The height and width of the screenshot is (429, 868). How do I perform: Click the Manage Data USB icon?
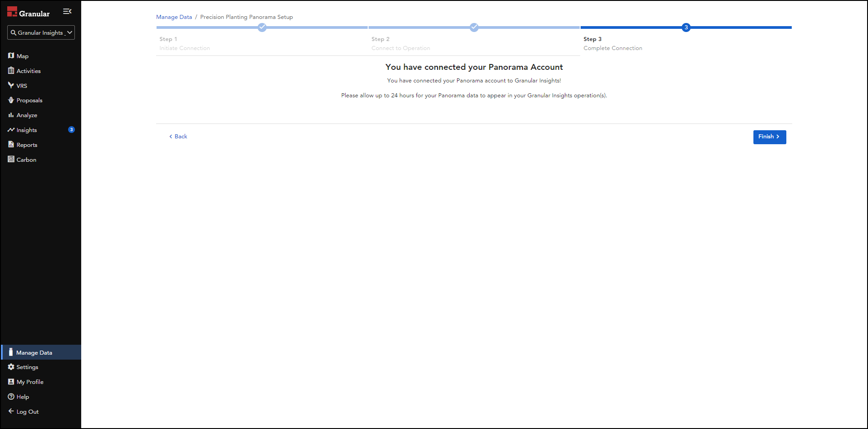click(11, 352)
